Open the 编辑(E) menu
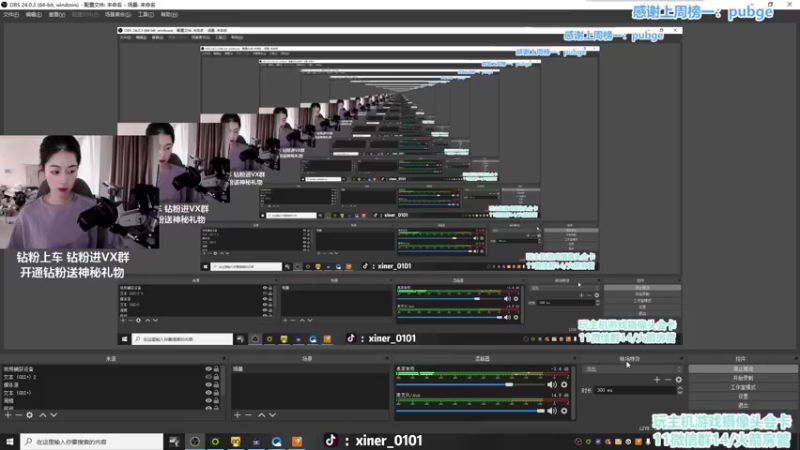Screen dimensions: 800x450 tap(34, 15)
